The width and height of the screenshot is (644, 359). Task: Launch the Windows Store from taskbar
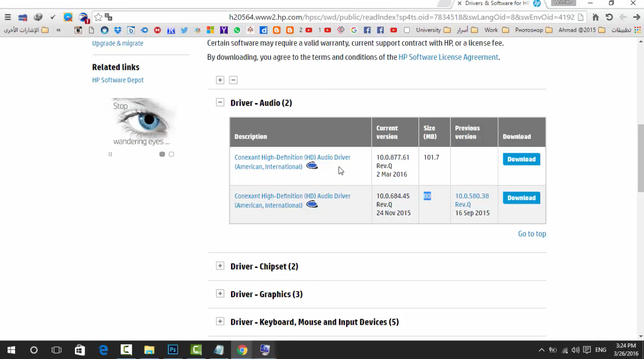pyautogui.click(x=79, y=350)
